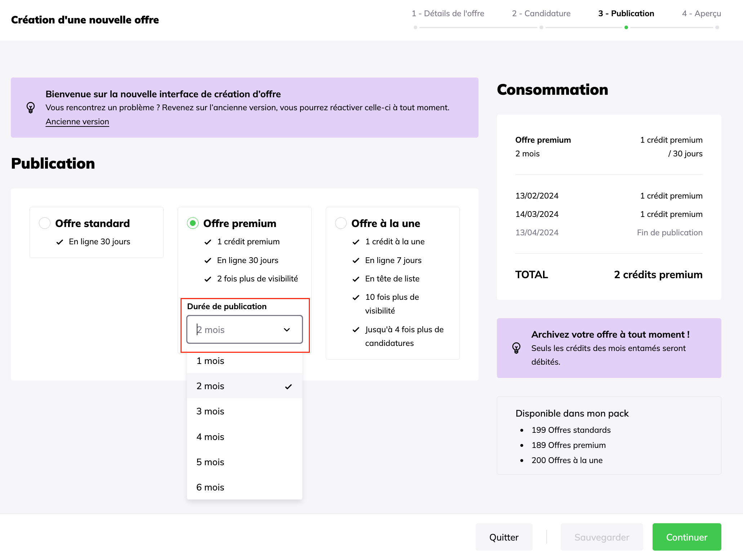Click step dot under Candidature
The image size is (743, 560).
pos(541,27)
